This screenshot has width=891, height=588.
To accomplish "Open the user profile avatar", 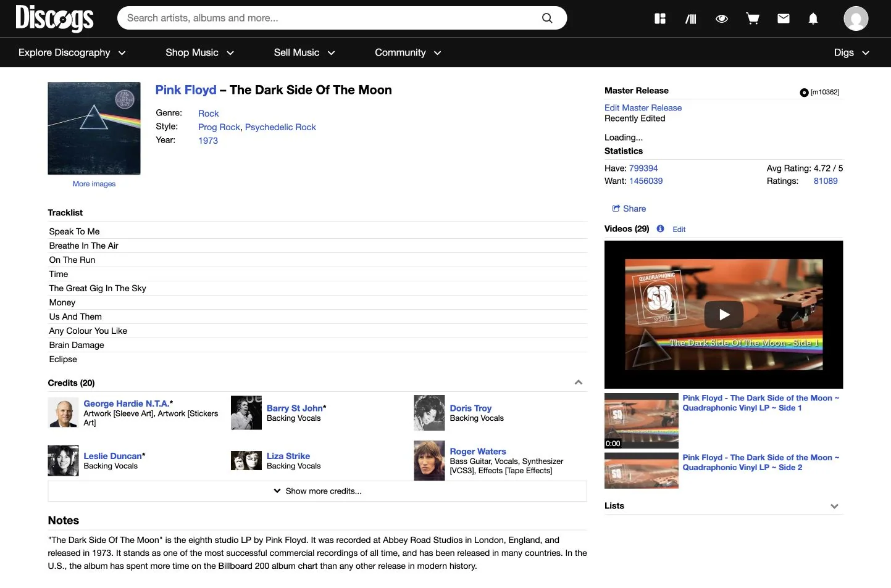I will point(856,19).
